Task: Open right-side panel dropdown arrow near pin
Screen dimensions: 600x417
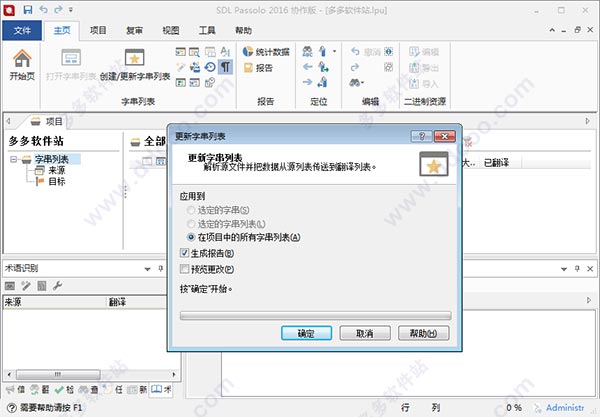Action: 564,269
